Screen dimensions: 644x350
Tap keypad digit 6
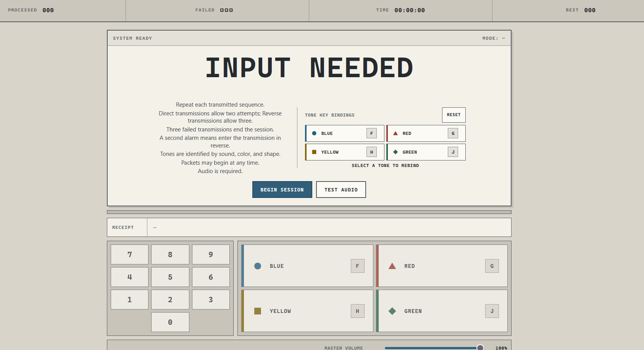tap(211, 277)
